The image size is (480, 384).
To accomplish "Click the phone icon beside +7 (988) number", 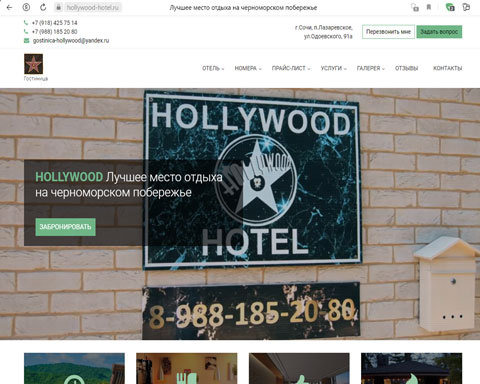I will (26, 32).
